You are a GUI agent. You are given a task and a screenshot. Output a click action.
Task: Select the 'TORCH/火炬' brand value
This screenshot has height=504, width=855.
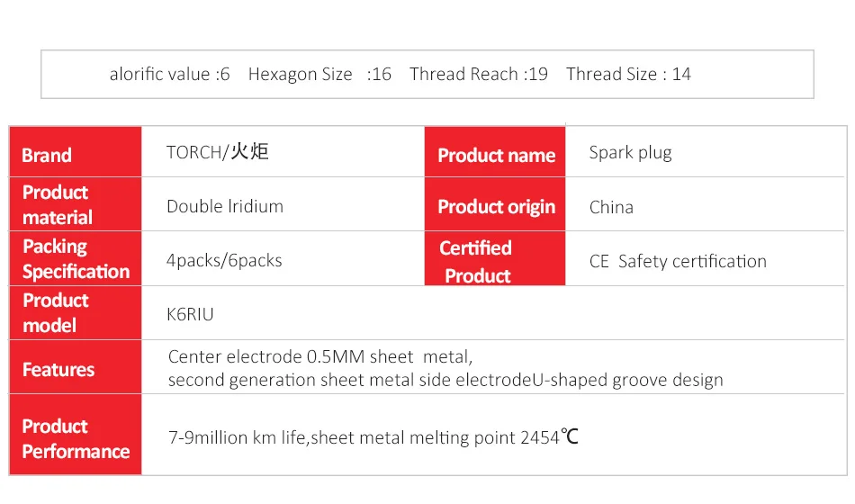(x=217, y=152)
